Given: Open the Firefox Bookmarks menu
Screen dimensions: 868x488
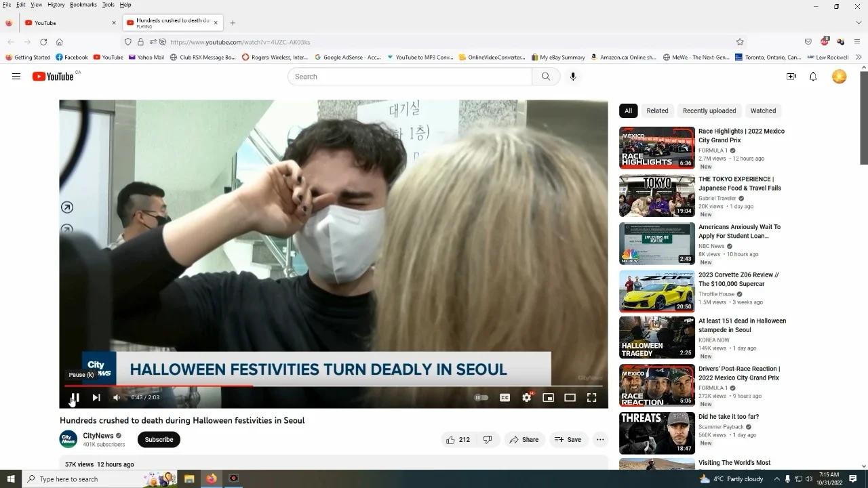Looking at the screenshot, I should 83,5.
